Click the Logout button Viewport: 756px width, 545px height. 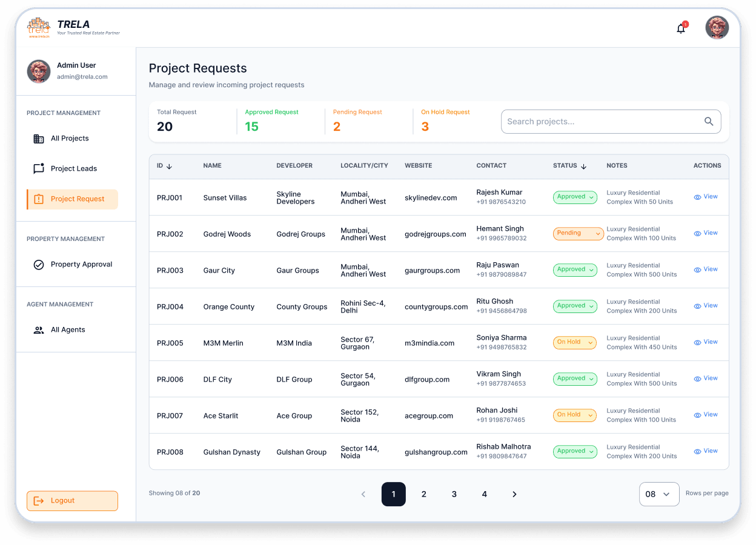pos(72,501)
